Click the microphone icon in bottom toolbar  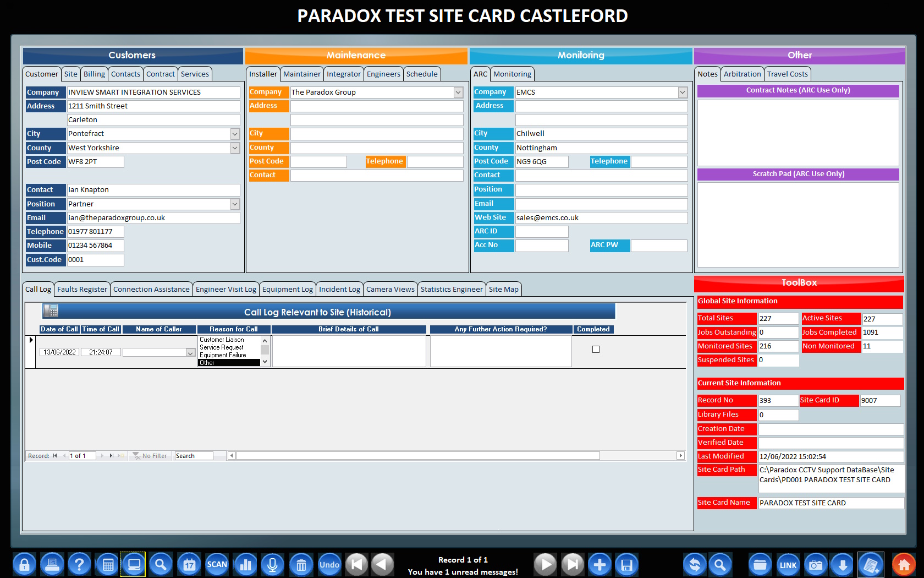pos(272,564)
